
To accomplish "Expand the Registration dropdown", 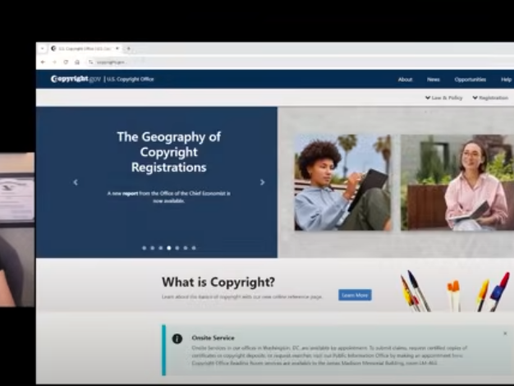I will pyautogui.click(x=490, y=98).
